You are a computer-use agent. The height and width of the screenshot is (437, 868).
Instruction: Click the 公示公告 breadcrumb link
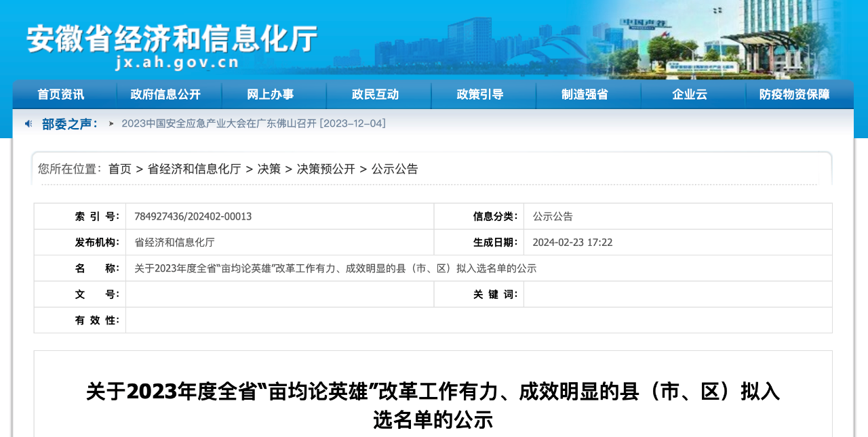pyautogui.click(x=395, y=169)
